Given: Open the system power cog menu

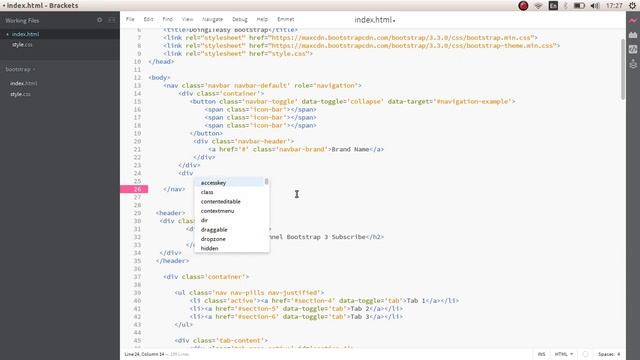Looking at the screenshot, I should [632, 6].
